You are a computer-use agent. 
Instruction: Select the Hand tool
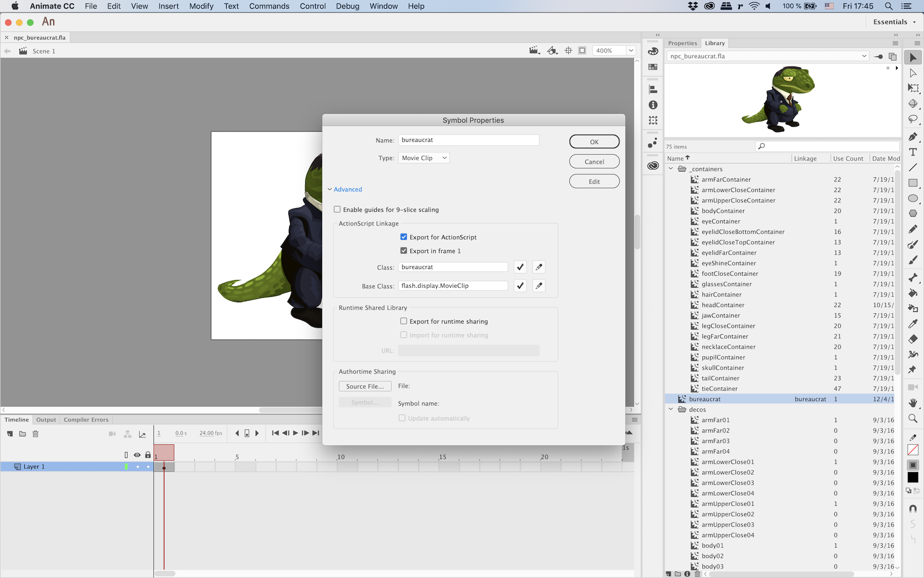pos(913,403)
